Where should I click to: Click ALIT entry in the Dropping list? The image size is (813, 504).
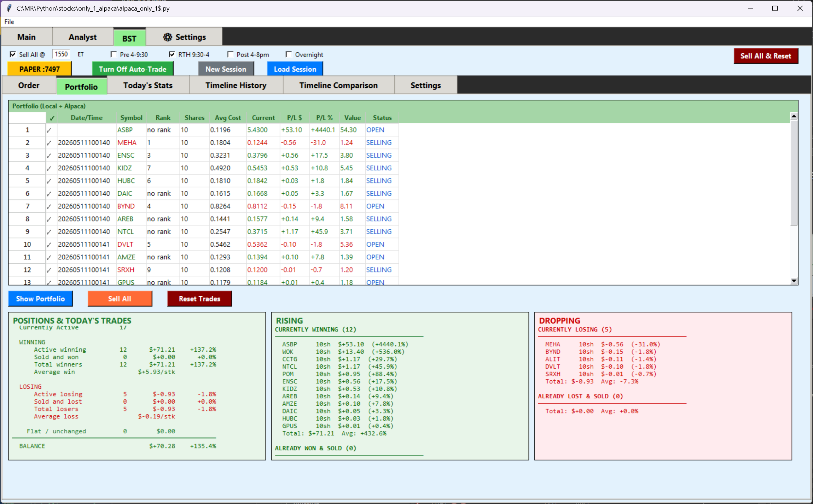click(x=600, y=359)
